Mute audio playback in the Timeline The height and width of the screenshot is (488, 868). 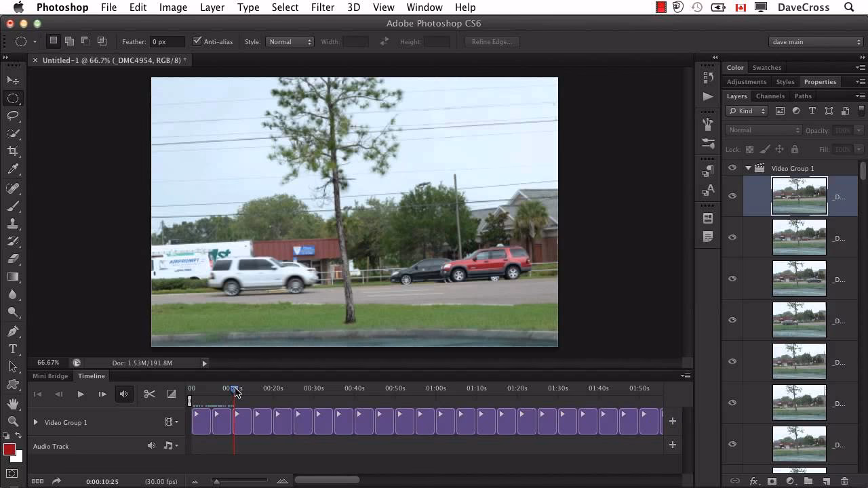pos(124,394)
